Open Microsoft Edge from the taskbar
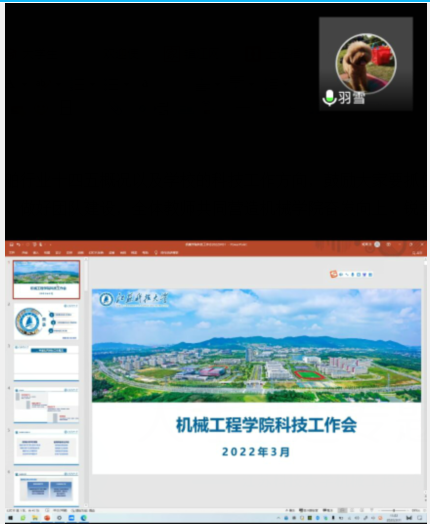 [x=84, y=518]
